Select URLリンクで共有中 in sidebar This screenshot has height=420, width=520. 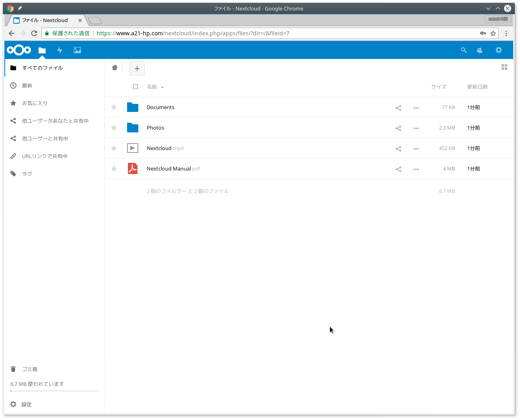55,156
